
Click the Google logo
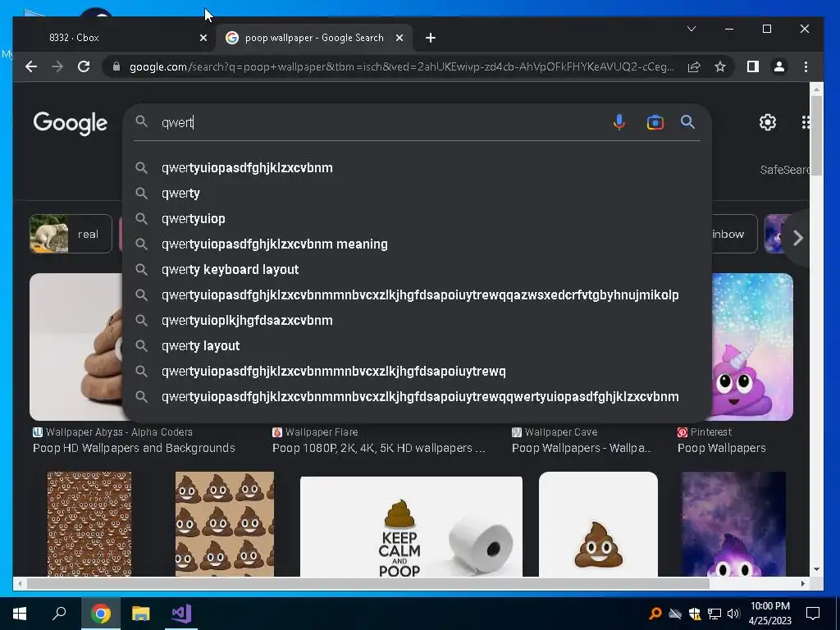click(71, 124)
